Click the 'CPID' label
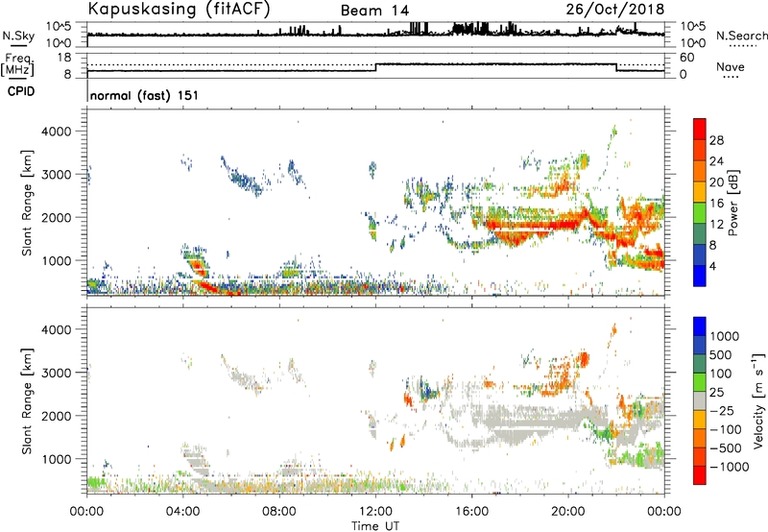The height and width of the screenshot is (532, 768). coord(21,91)
